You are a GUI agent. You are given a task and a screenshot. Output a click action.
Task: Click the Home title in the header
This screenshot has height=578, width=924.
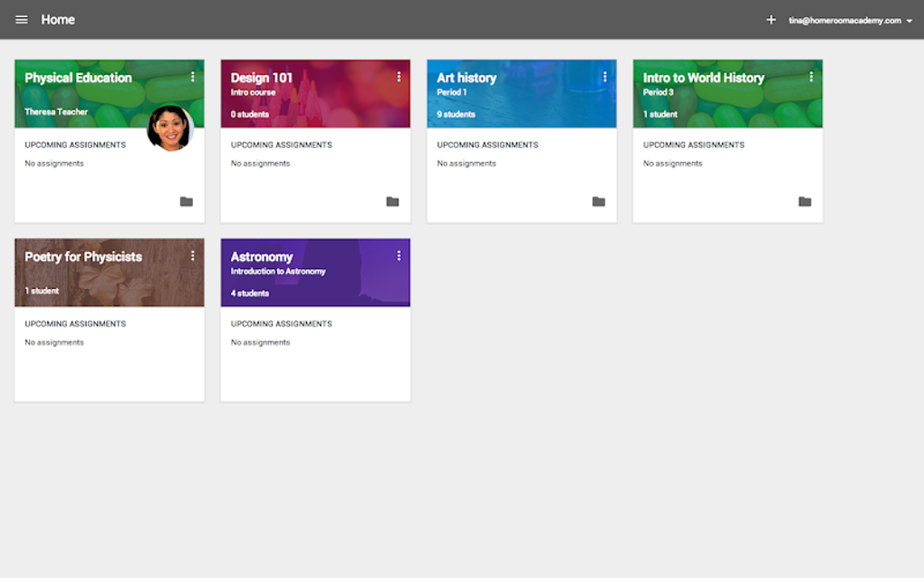59,19
